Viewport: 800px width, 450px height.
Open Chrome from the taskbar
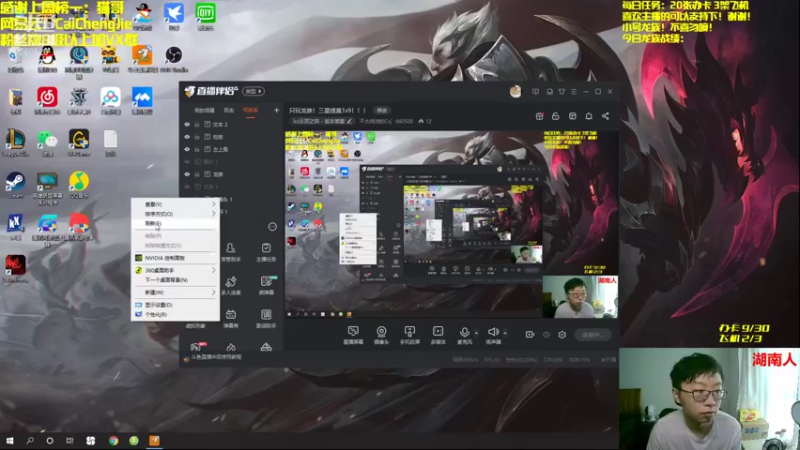[x=113, y=441]
